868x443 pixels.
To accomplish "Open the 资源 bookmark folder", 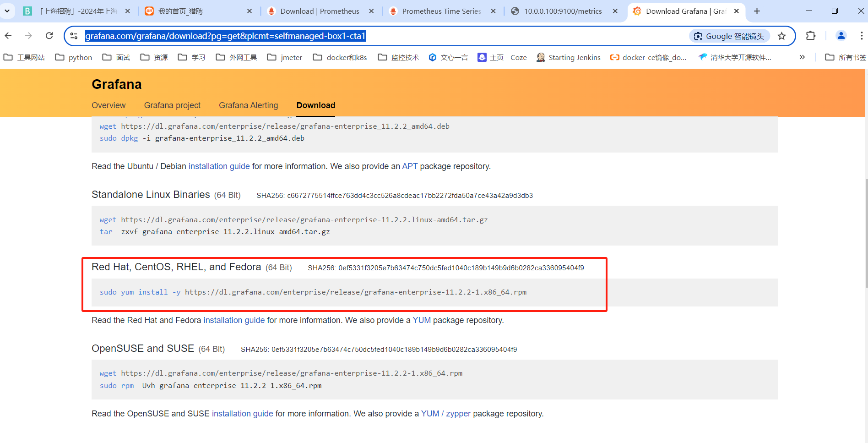I will (x=154, y=57).
